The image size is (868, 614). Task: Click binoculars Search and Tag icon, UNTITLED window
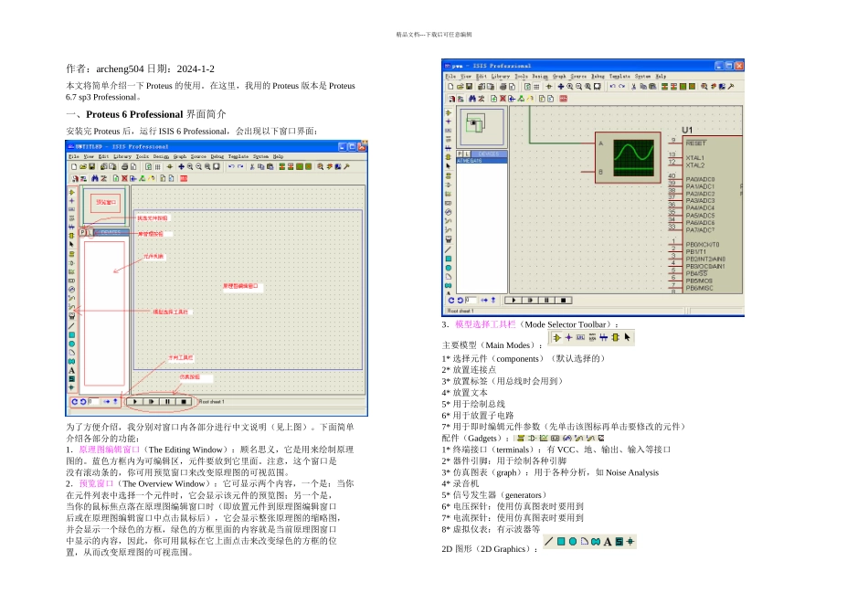click(95, 178)
